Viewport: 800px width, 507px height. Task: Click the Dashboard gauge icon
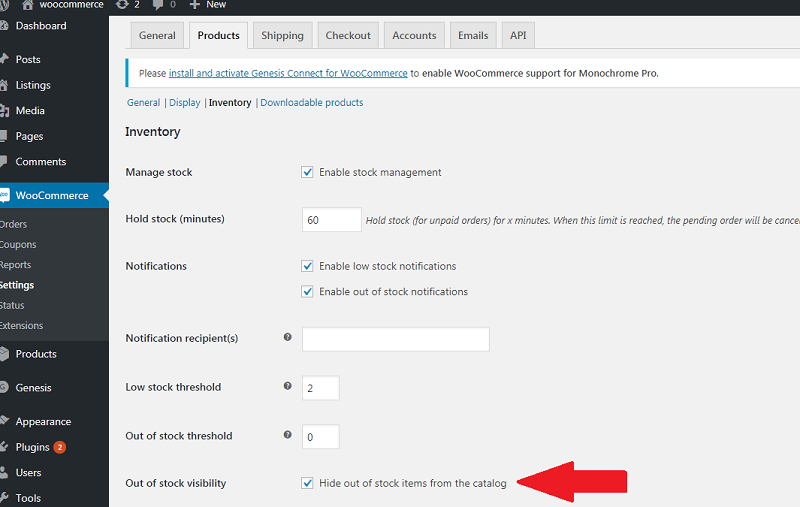4,26
